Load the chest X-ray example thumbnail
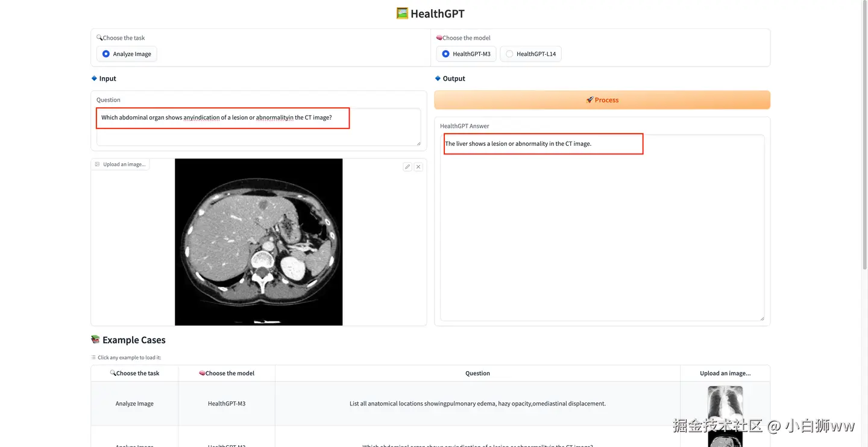Screen dimensions: 868x447 (x=725, y=403)
